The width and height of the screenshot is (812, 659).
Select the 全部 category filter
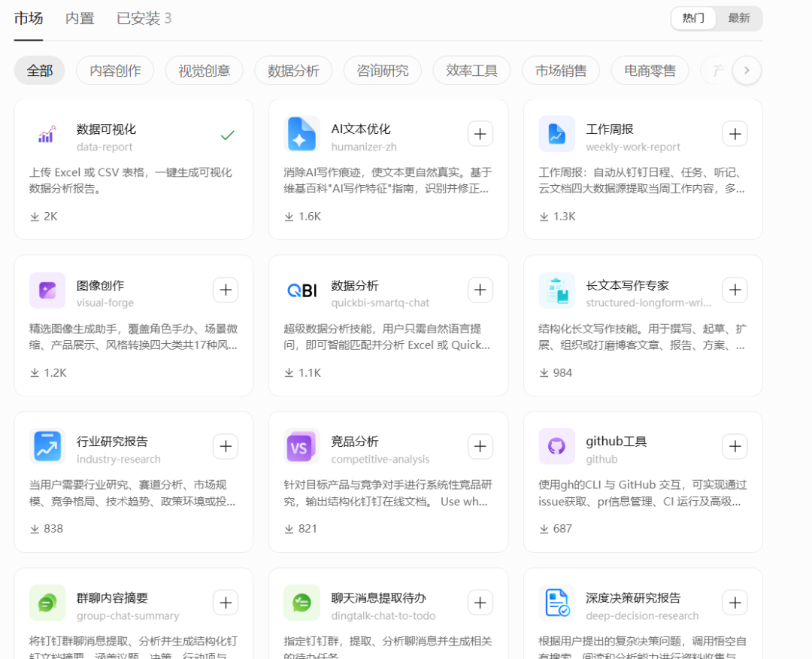click(x=39, y=71)
